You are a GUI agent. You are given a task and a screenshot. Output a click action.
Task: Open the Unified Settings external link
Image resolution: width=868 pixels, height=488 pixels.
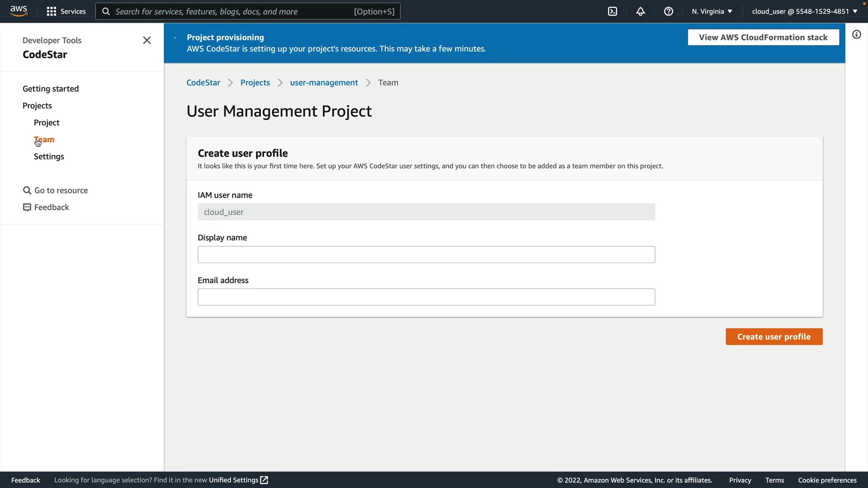click(x=238, y=480)
